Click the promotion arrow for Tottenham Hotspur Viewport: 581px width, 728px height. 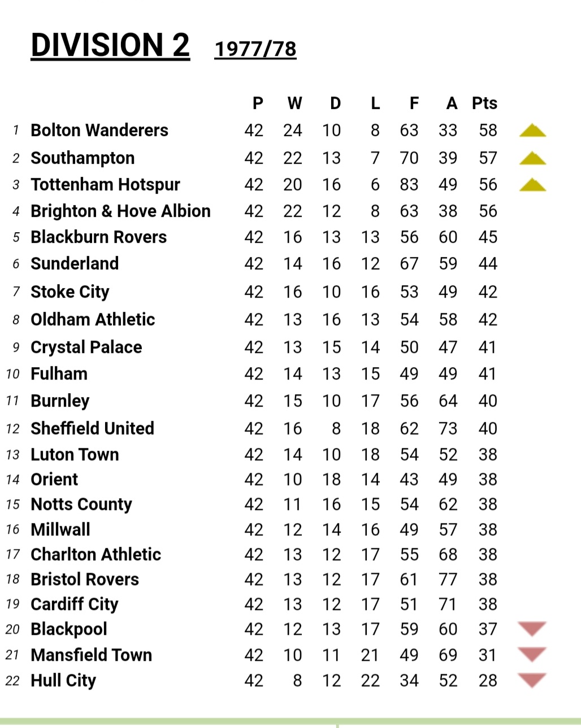click(532, 185)
